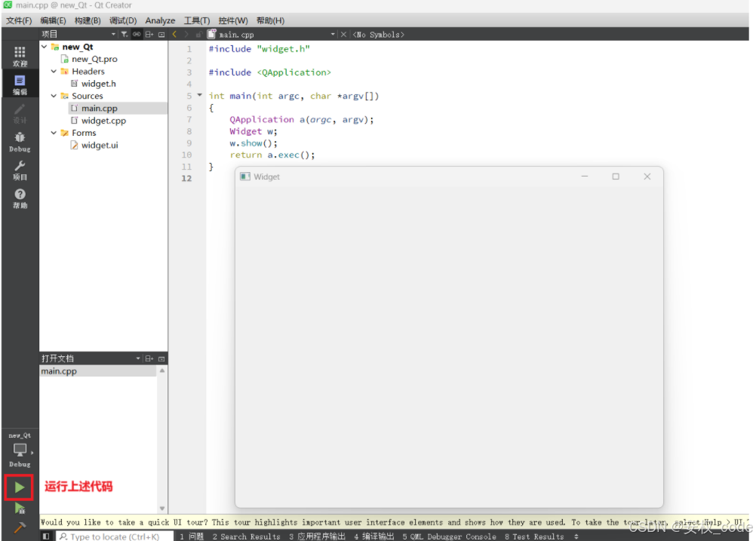Go back with the yellow left arrow
Screen dimensions: 756x541
coord(174,34)
